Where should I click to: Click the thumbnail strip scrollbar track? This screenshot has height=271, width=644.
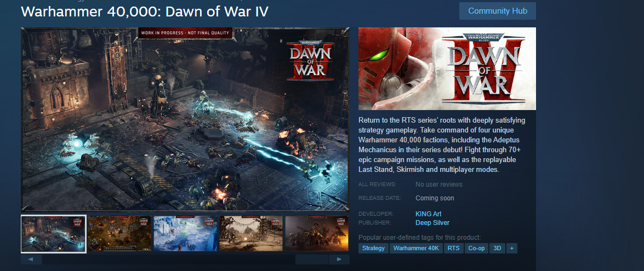(168, 259)
